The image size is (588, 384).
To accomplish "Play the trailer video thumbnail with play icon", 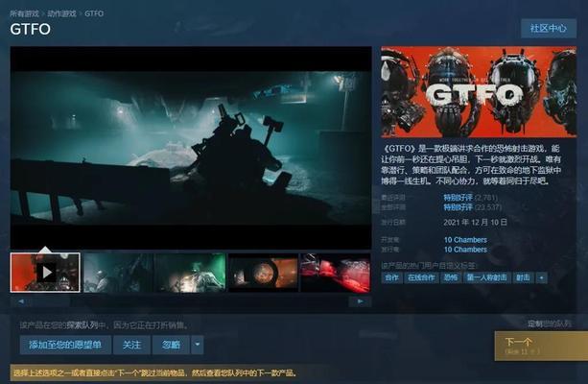I will tap(45, 272).
